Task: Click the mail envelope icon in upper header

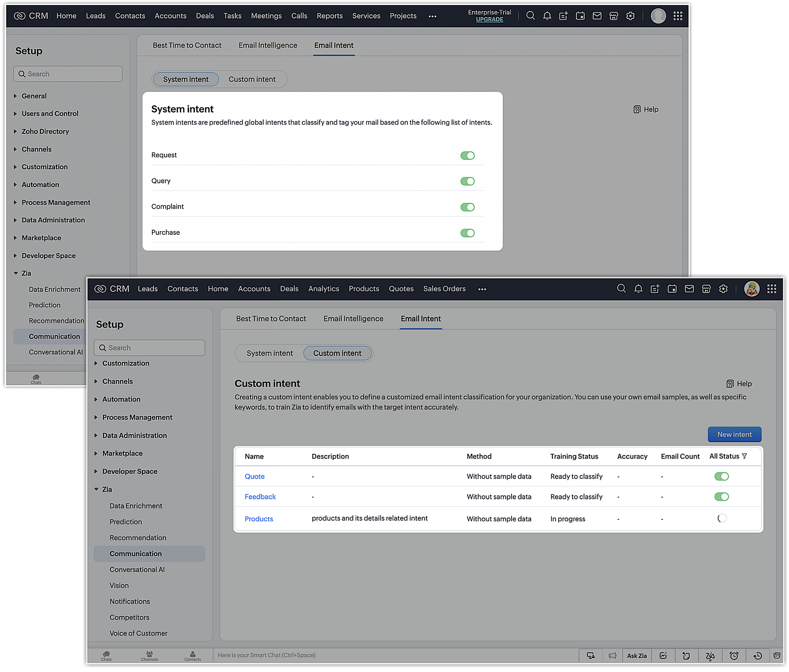Action: click(597, 16)
